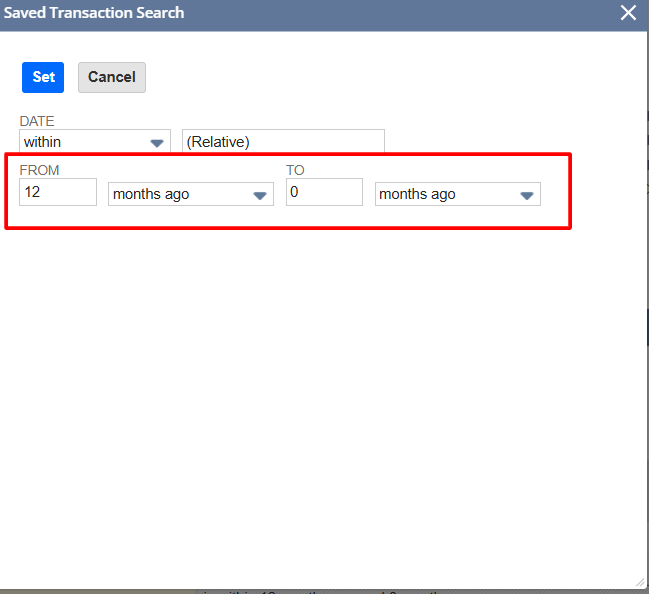Click the "within" text in DATE selector
Screen dimensions: 649x594
pyautogui.click(x=43, y=142)
